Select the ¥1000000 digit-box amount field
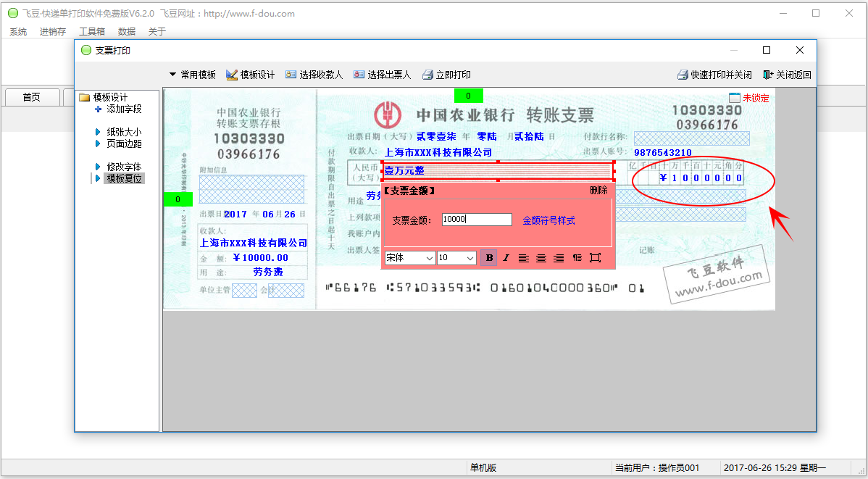Screen dimensions: 868x479 point(701,178)
